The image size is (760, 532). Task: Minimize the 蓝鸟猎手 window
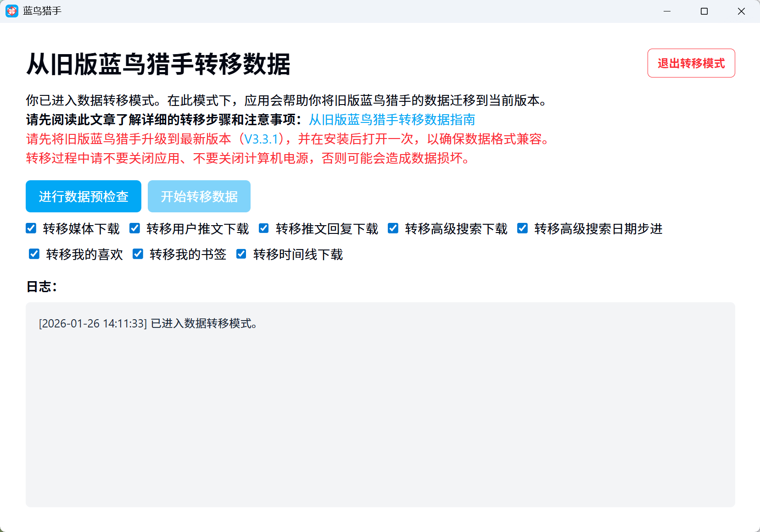[x=667, y=11]
